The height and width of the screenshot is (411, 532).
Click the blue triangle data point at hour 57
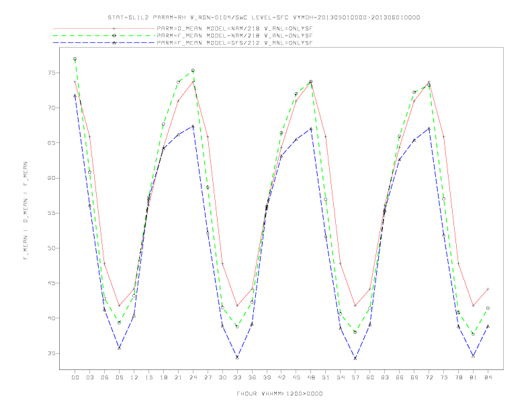pos(355,358)
